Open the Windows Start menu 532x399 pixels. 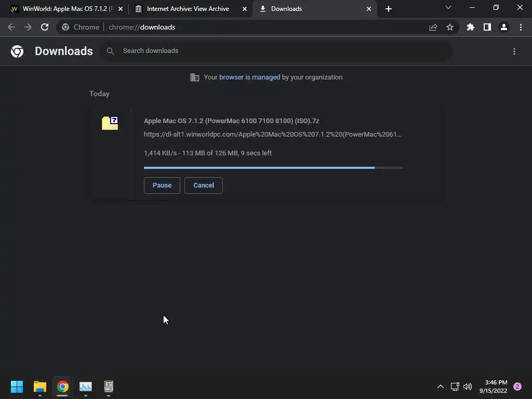17,387
